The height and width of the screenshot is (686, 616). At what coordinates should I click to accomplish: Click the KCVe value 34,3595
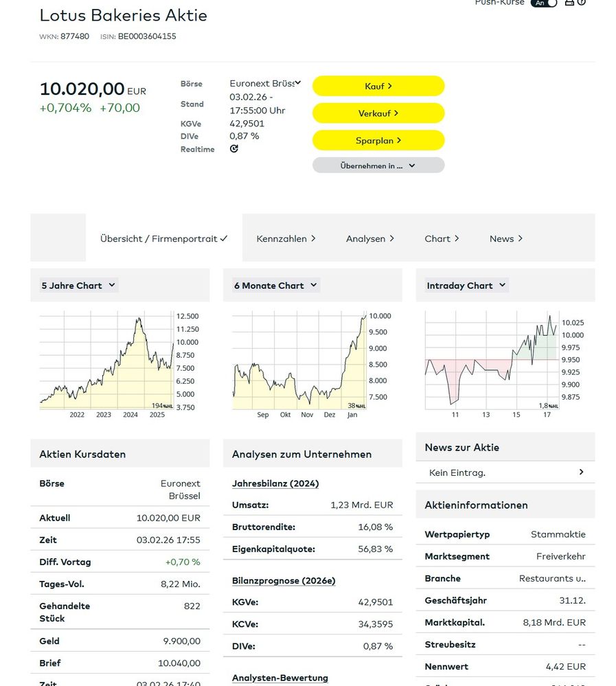coord(376,624)
